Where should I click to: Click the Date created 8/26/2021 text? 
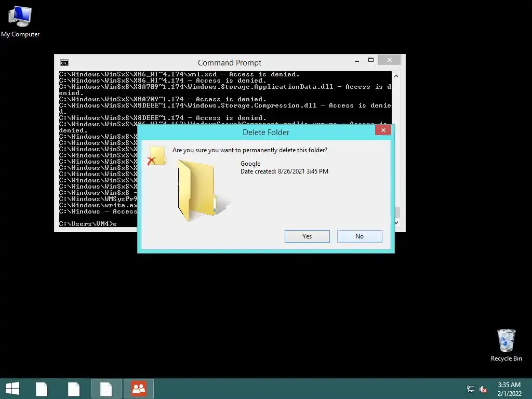coord(284,171)
